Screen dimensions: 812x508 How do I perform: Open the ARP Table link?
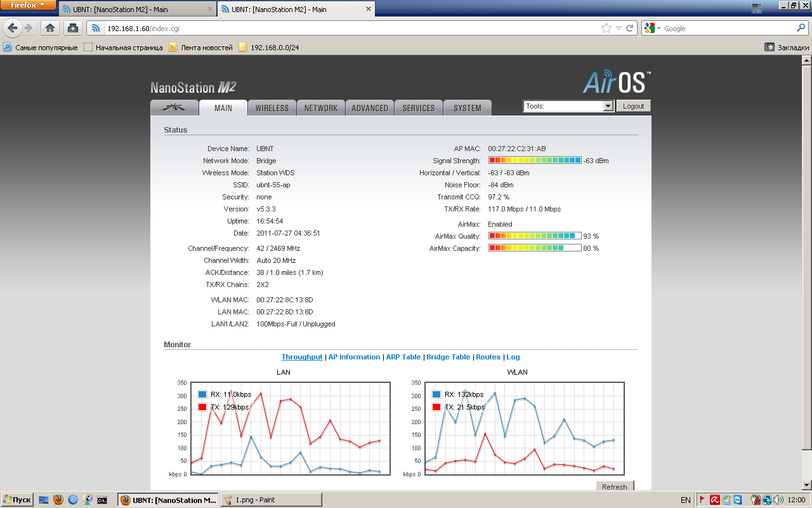click(x=403, y=357)
